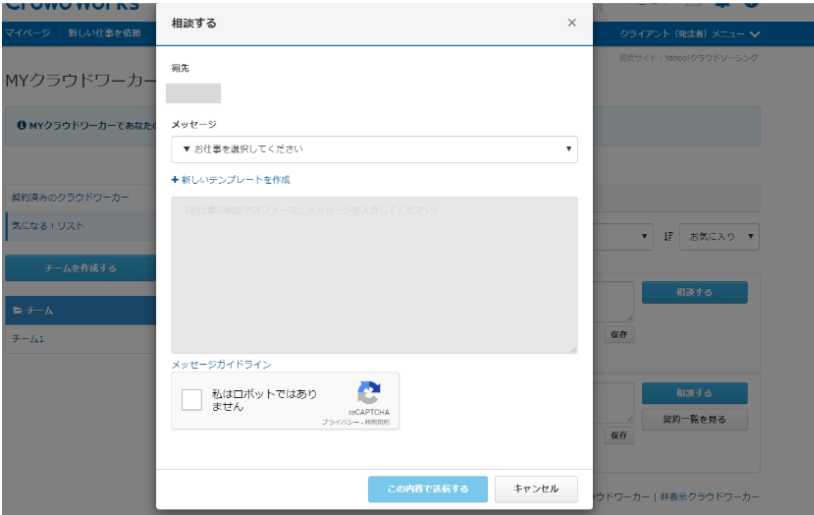Screen dimensions: 814x515
Task: Switch to 契約済みのクラウドワーカー tab
Action: (70, 198)
